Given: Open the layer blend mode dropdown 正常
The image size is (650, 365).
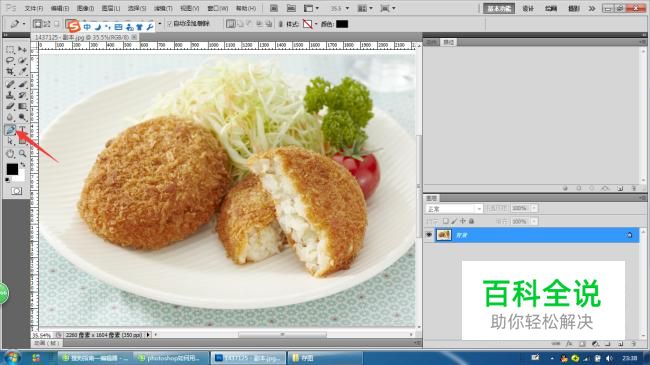Looking at the screenshot, I should pyautogui.click(x=454, y=208).
